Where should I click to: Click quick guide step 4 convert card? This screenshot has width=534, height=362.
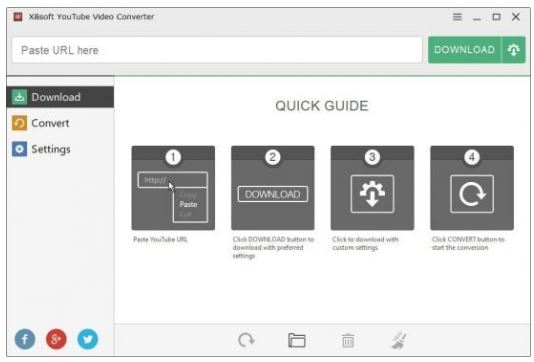pyautogui.click(x=472, y=188)
